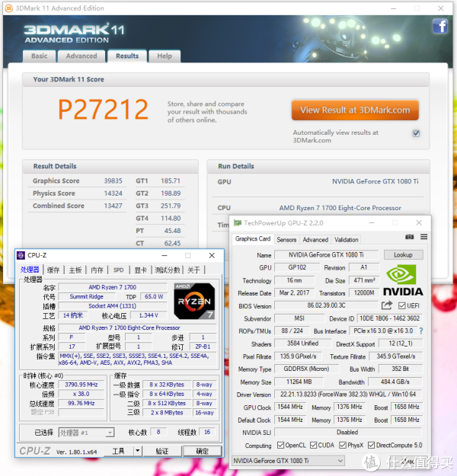The height and width of the screenshot is (476, 457).
Task: Open the processor selection dropdown in CPU-Z
Action: (x=86, y=433)
